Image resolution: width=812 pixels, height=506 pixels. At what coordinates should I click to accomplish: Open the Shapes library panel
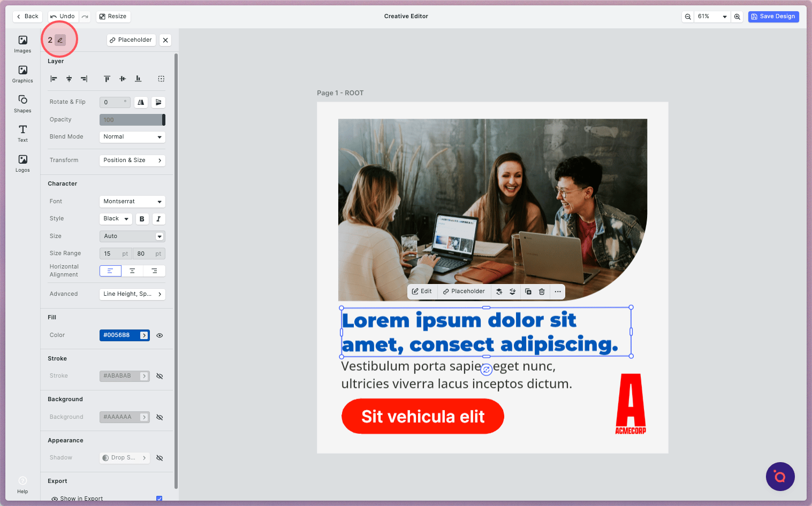[x=22, y=104]
